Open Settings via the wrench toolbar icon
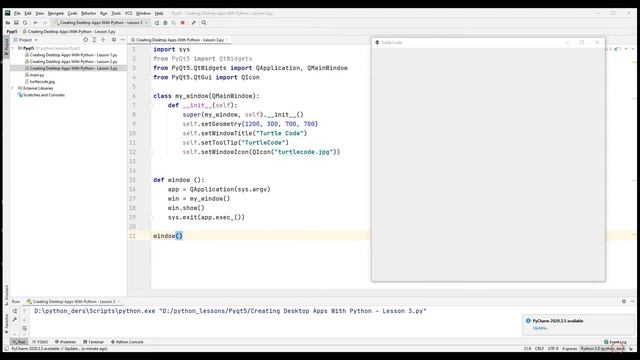 coord(193,23)
